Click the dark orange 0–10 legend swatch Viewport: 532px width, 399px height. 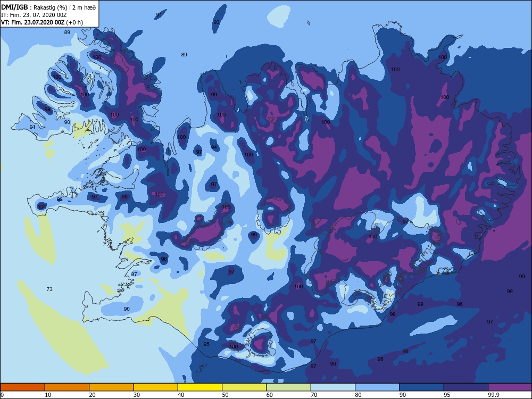tap(22, 387)
